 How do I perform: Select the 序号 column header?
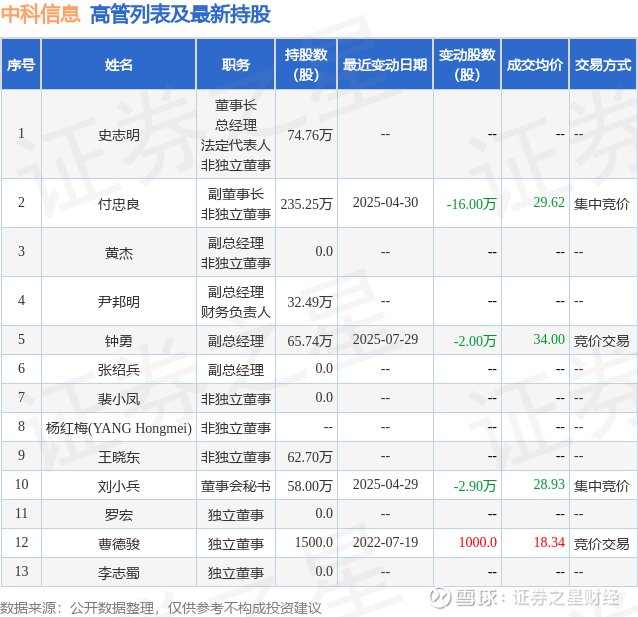[21, 64]
